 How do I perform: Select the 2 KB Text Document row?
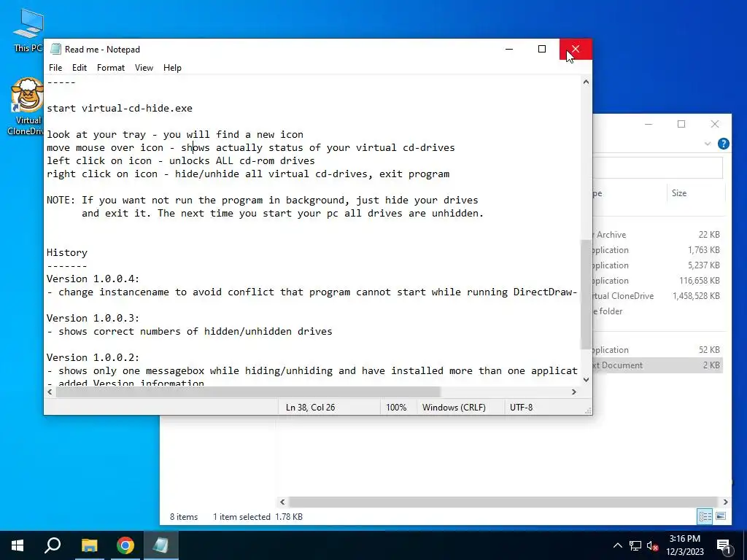tap(658, 365)
